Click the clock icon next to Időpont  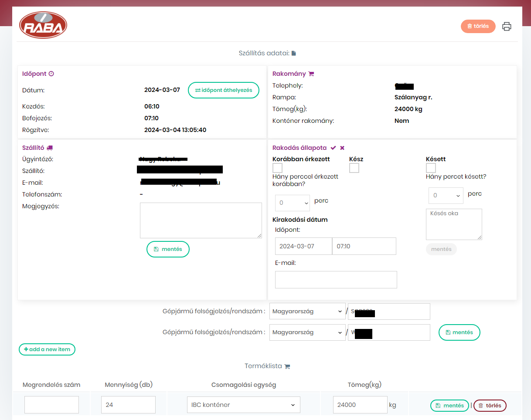pos(51,74)
